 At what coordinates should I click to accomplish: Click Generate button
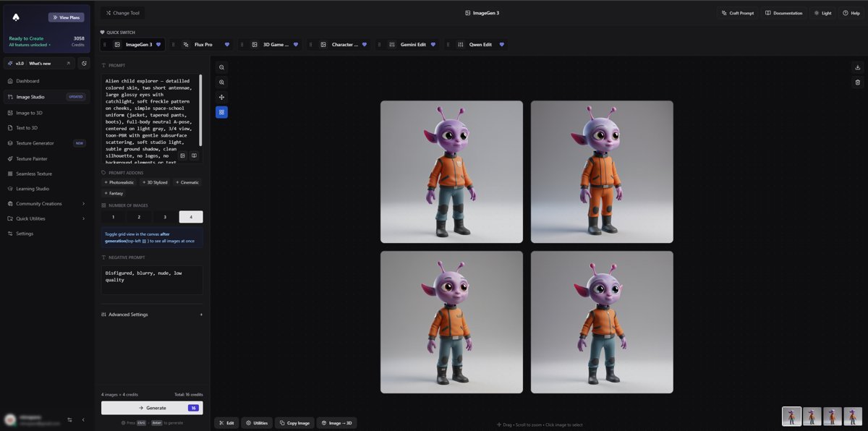point(152,408)
